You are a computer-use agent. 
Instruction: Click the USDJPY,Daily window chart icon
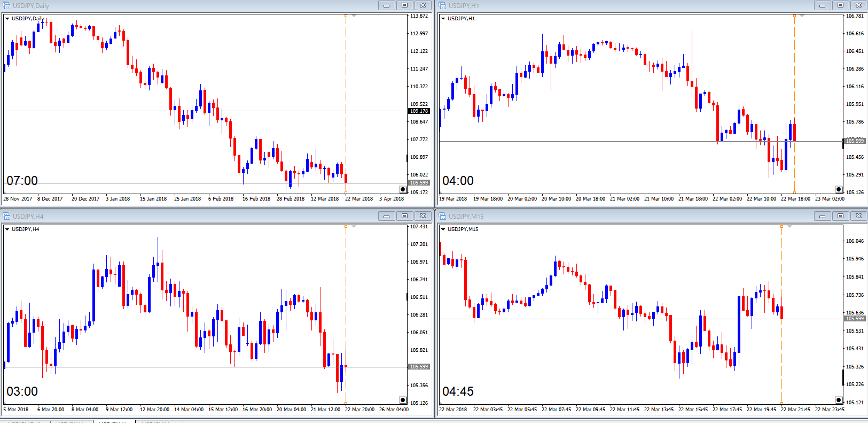[x=6, y=5]
